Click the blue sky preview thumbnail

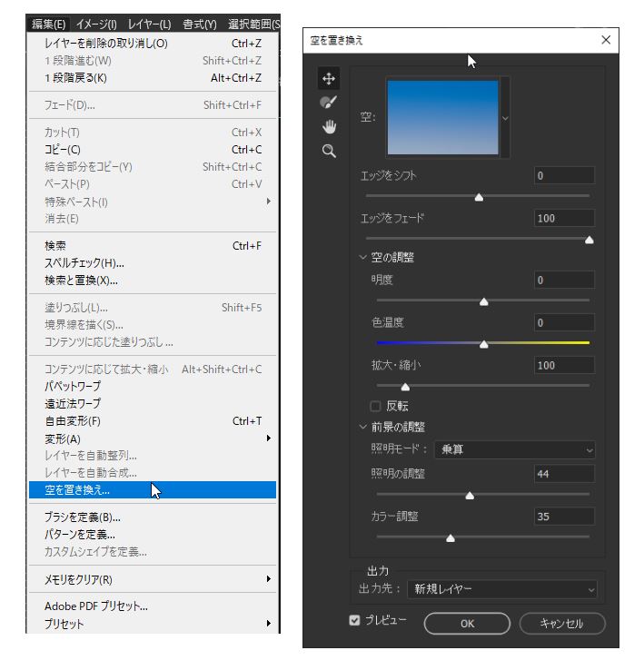click(x=442, y=117)
